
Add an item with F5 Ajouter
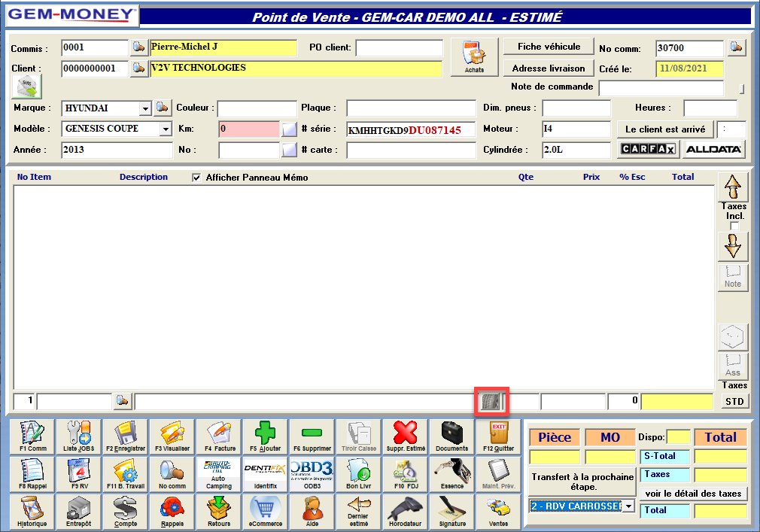point(265,436)
